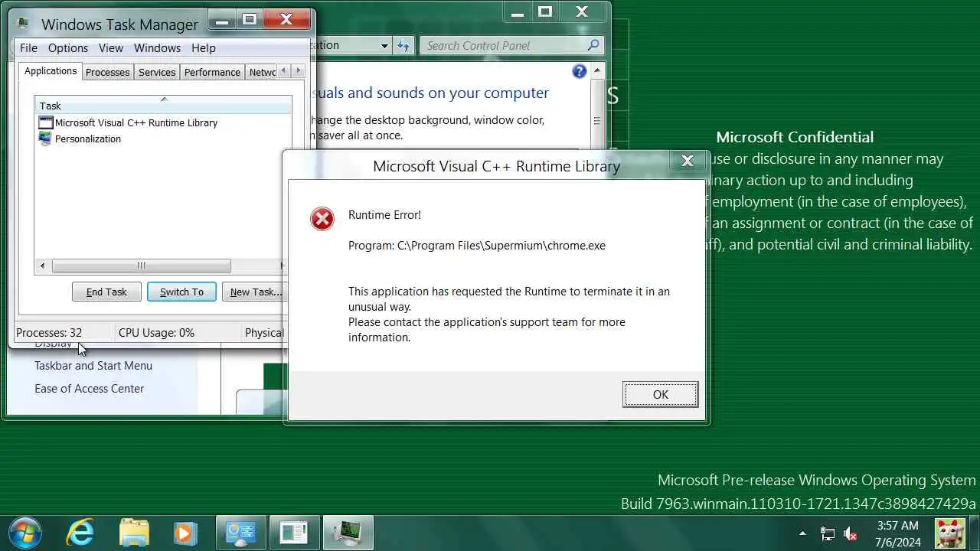Switch to the Processes tab
Viewport: 980px width, 551px height.
coord(107,72)
